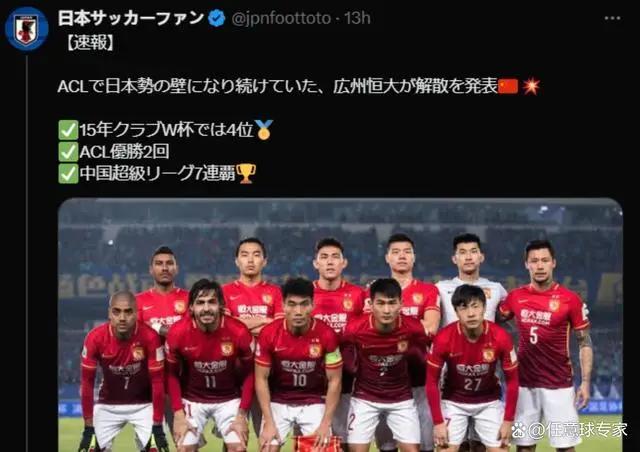This screenshot has height=452, width=640.
Task: Click the trophy emoji after 7連覇
Action: 246,174
